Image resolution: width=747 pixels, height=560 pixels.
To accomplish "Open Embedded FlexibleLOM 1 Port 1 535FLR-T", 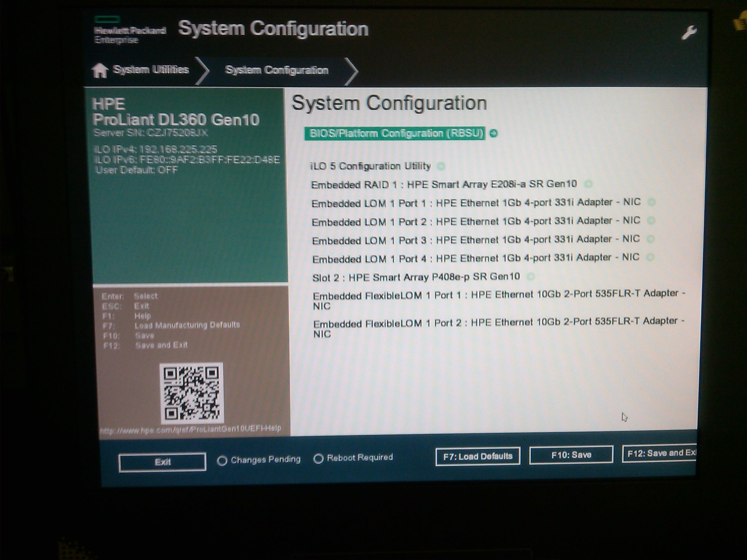I will pyautogui.click(x=499, y=300).
